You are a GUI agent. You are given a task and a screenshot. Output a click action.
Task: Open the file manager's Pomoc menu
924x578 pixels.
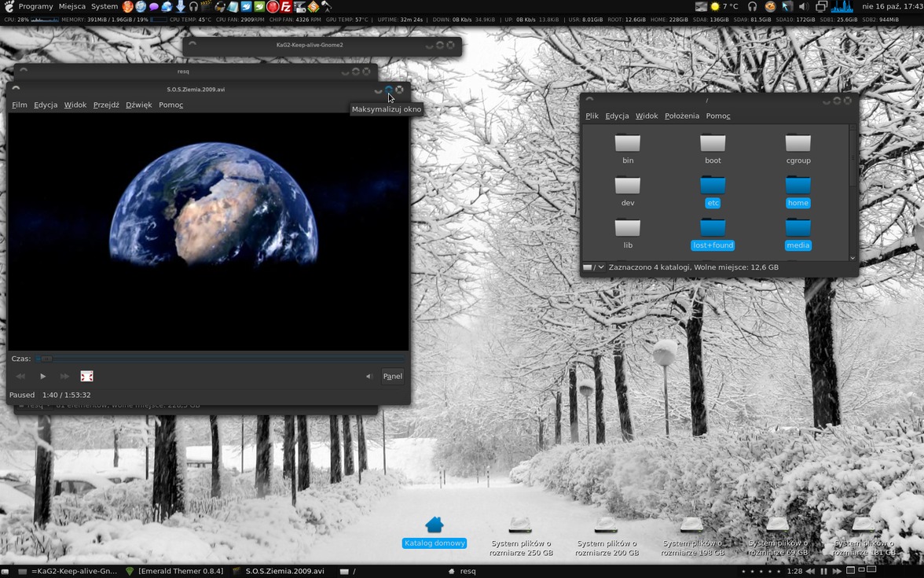(718, 116)
